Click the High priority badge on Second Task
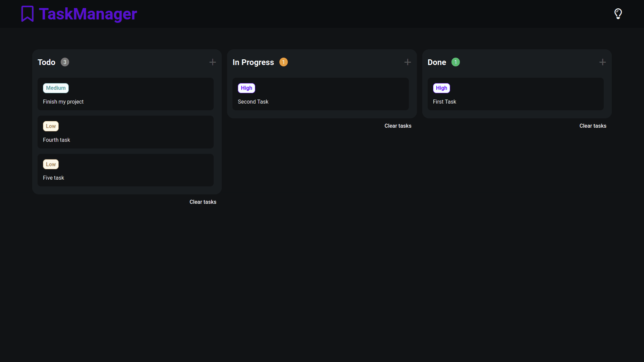Viewport: 644px width, 362px height. (x=247, y=88)
